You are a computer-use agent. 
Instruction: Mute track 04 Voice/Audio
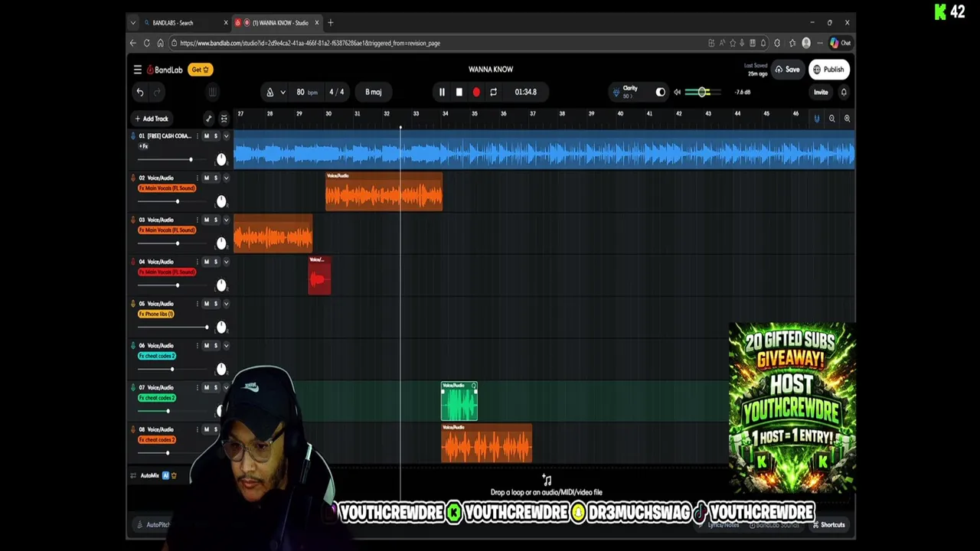(x=206, y=262)
